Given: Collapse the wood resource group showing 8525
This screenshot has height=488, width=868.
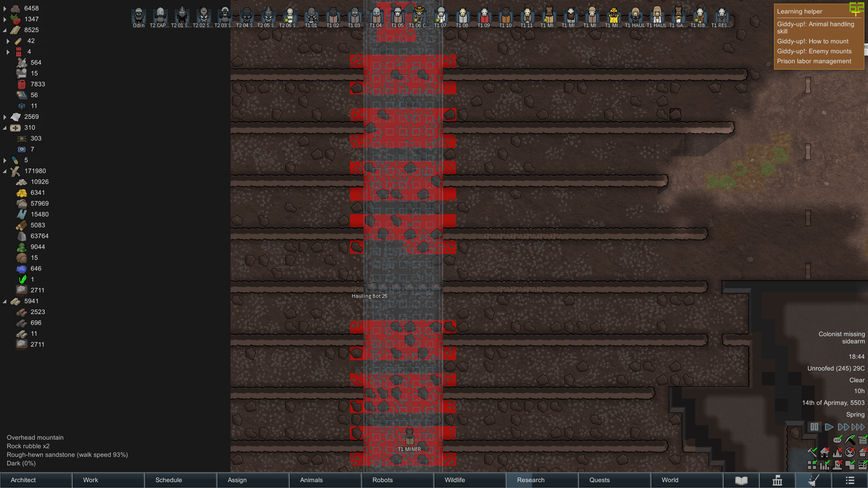Looking at the screenshot, I should pos(5,30).
